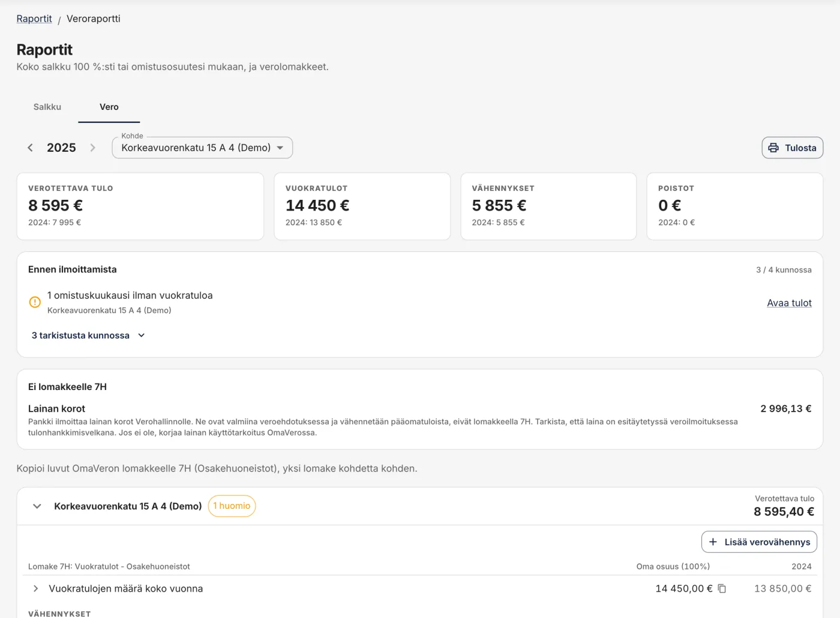840x618 pixels.
Task: Click the Vuokratulot 14 450 € card
Action: click(x=362, y=206)
